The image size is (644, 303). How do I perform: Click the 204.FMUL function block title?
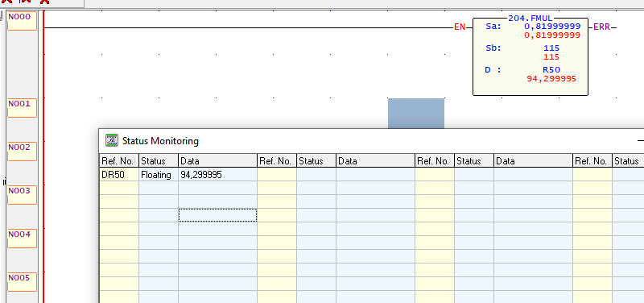tap(530, 18)
